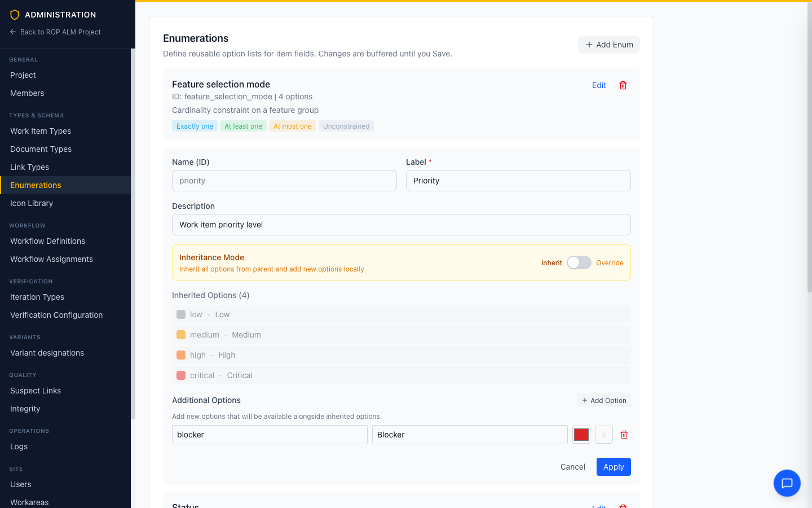812x508 pixels.
Task: Open the chat support bubble
Action: click(787, 483)
